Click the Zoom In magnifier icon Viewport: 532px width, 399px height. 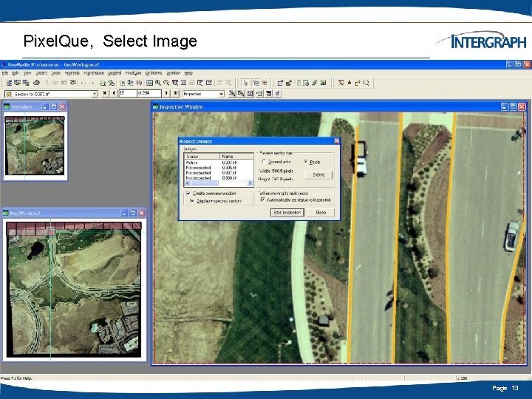[158, 83]
